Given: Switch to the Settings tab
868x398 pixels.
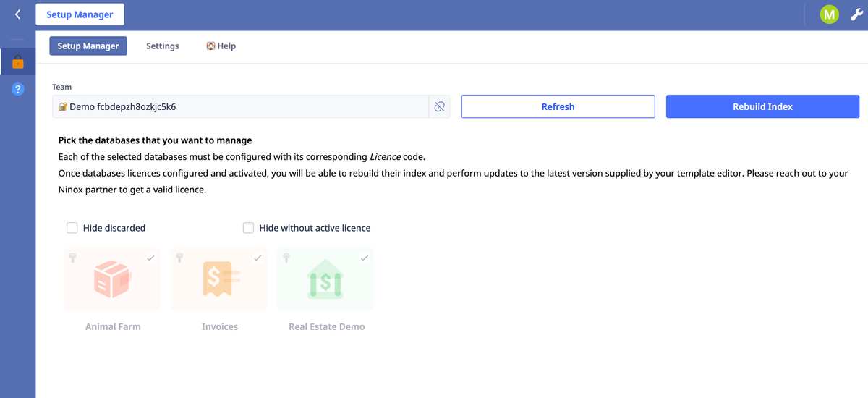Looking at the screenshot, I should pos(162,46).
